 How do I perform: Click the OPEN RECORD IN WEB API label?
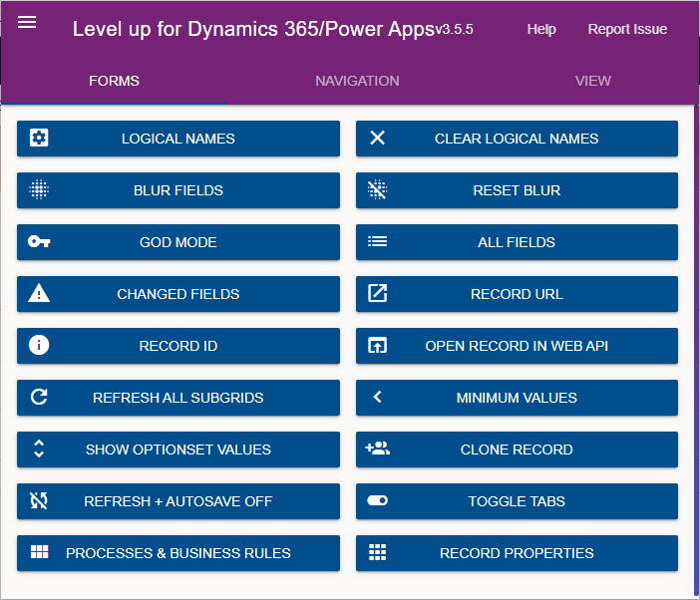(x=517, y=346)
